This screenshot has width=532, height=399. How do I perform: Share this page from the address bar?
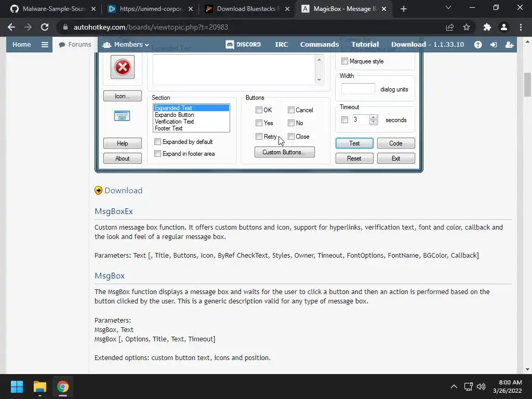[450, 27]
